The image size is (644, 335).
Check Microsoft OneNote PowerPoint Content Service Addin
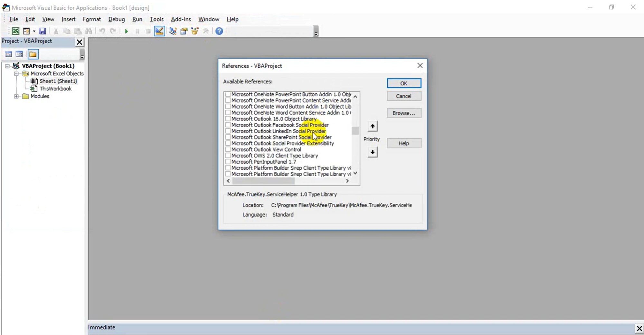pyautogui.click(x=228, y=100)
